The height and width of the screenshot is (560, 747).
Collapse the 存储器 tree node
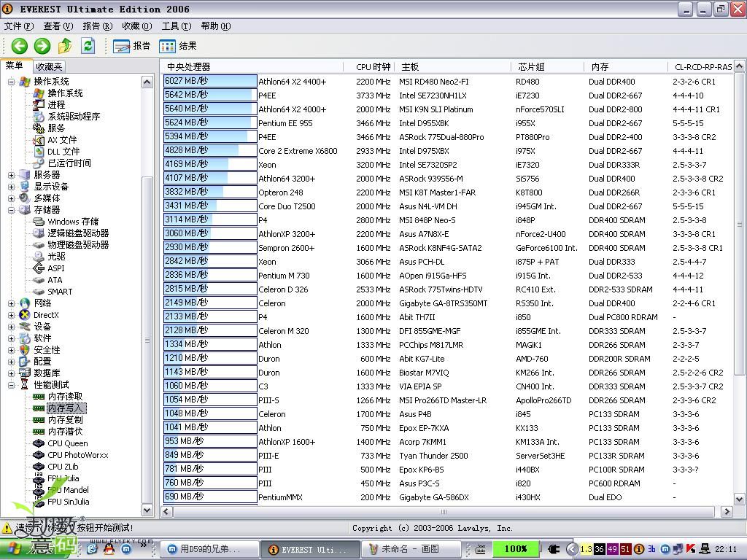12,209
